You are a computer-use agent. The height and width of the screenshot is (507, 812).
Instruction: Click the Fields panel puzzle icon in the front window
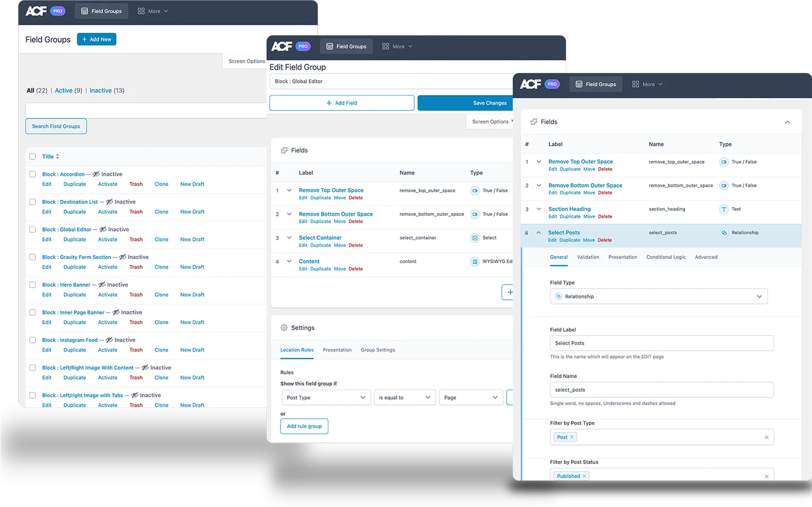click(x=534, y=122)
